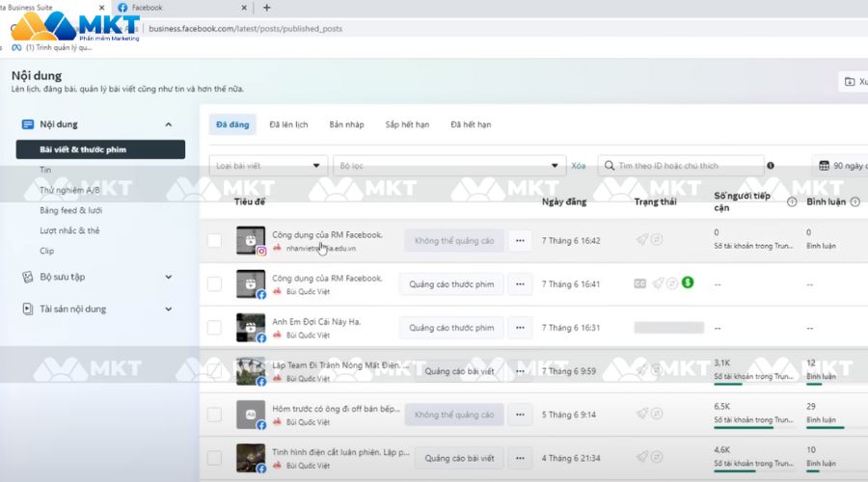Click the Bộ sưu tập sidebar icon
This screenshot has height=482, width=868.
click(27, 277)
